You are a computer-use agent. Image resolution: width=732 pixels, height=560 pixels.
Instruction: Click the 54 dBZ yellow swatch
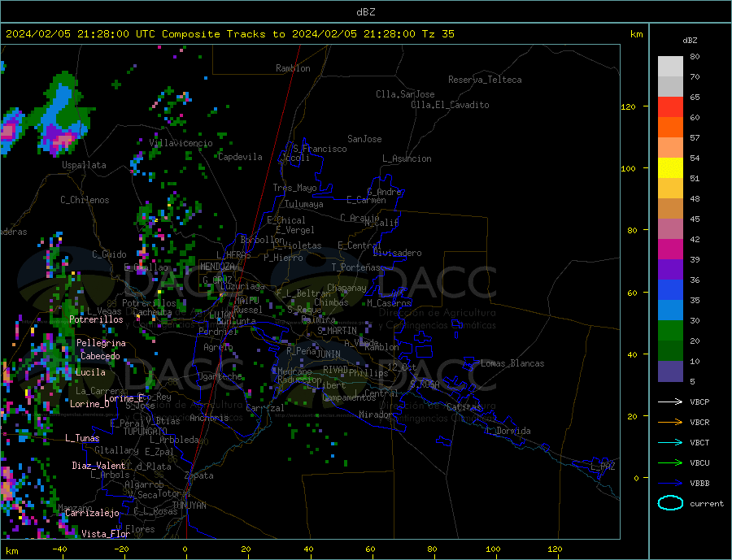coord(670,167)
